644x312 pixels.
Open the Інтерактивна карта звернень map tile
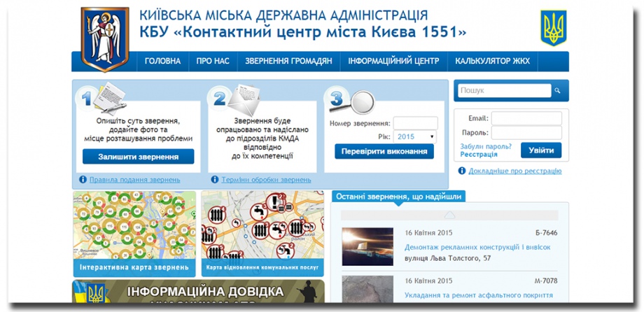coord(135,234)
